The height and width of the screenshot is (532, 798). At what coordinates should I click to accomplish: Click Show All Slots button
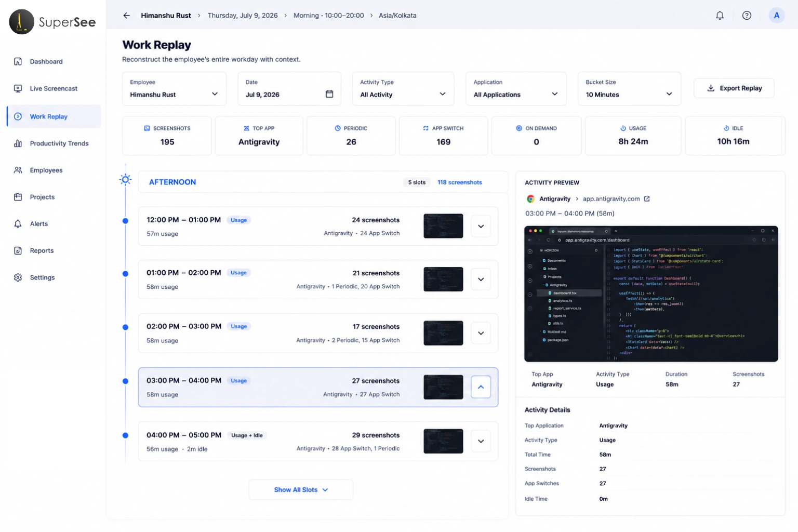point(301,490)
